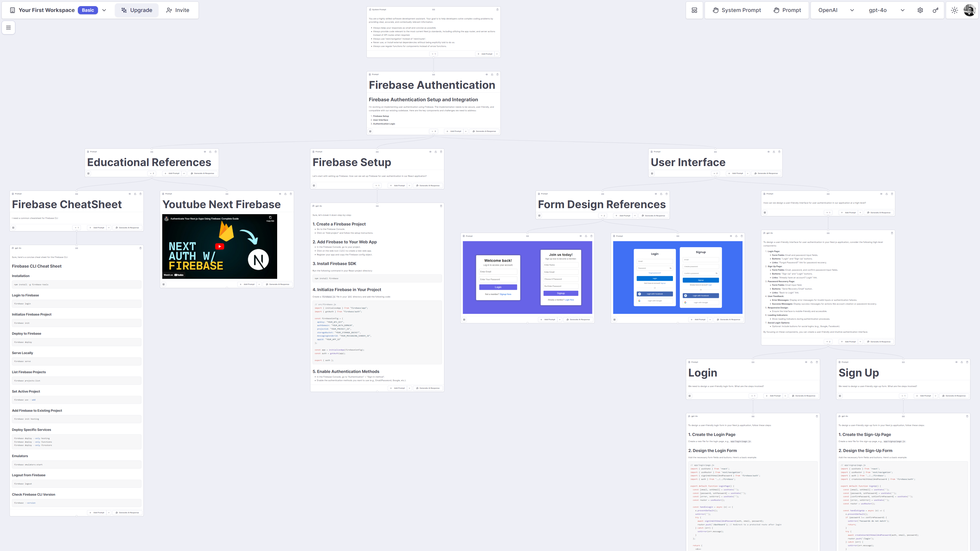The width and height of the screenshot is (980, 551).
Task: Add Prompt under Login node
Action: point(773,396)
